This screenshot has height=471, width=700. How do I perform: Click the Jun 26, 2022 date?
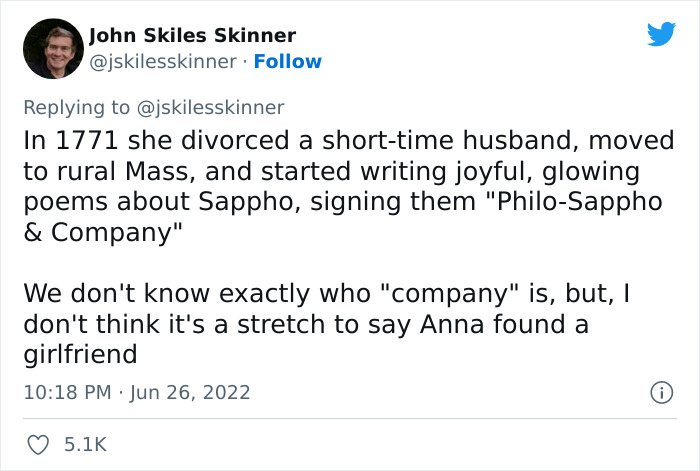pos(189,392)
